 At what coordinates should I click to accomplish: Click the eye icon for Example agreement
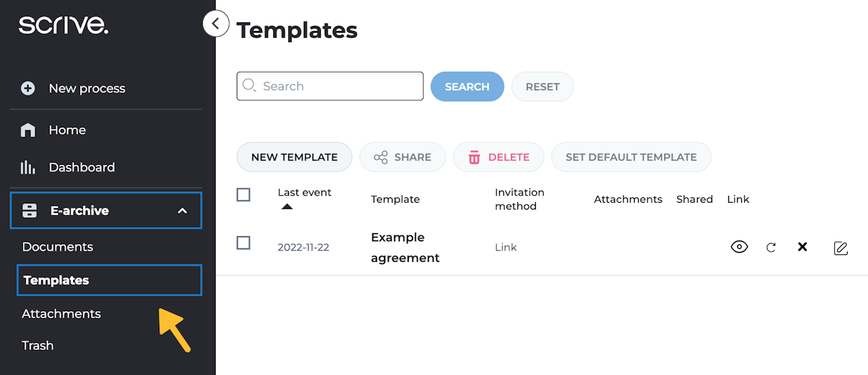click(739, 247)
